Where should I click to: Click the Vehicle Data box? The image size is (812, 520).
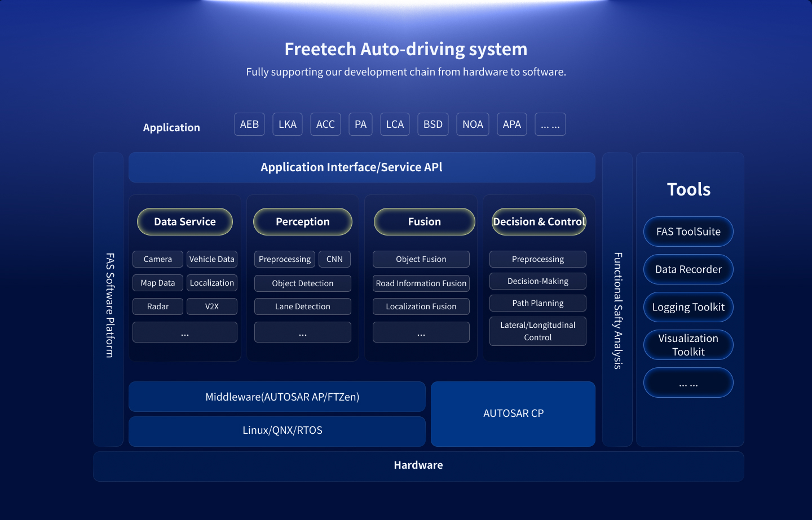[212, 259]
